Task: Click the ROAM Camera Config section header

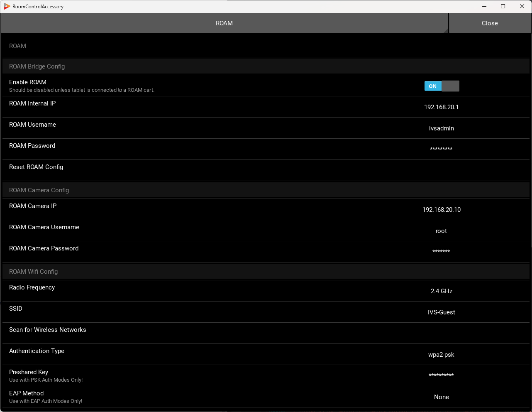Action: (266, 190)
